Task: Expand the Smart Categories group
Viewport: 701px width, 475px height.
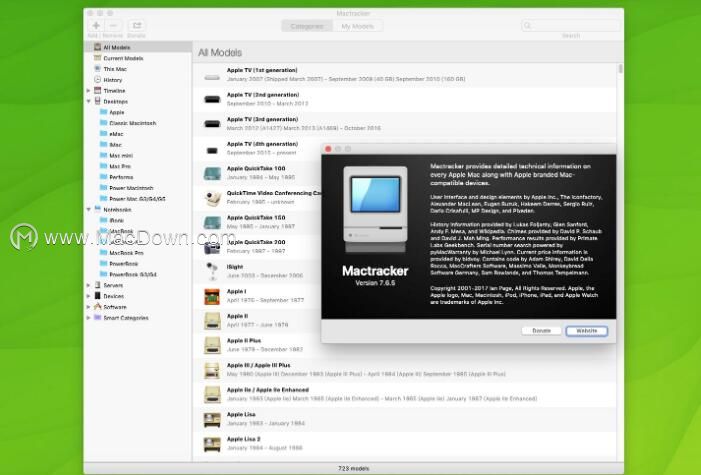Action: click(x=89, y=318)
